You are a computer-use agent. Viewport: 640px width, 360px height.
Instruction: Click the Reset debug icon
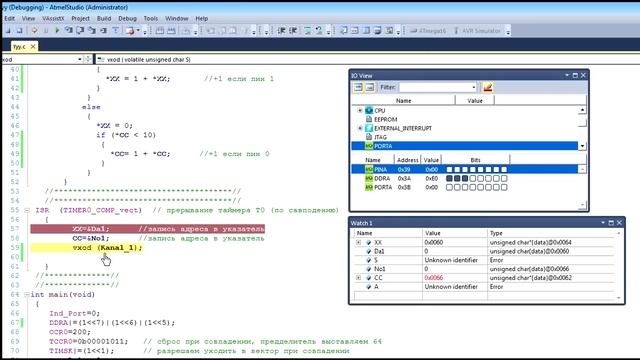click(116, 30)
